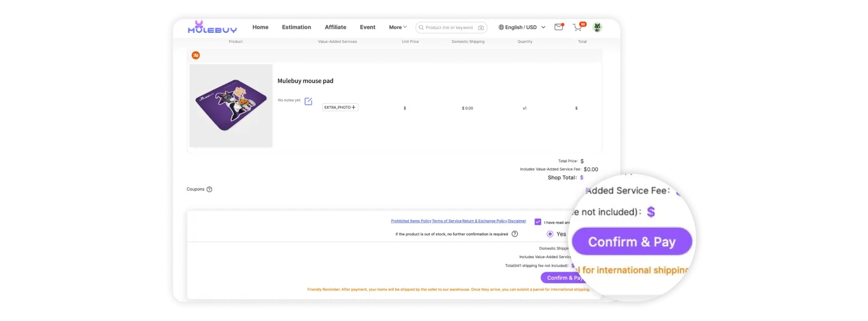Open the Return & Exchange Policy link

[485, 221]
